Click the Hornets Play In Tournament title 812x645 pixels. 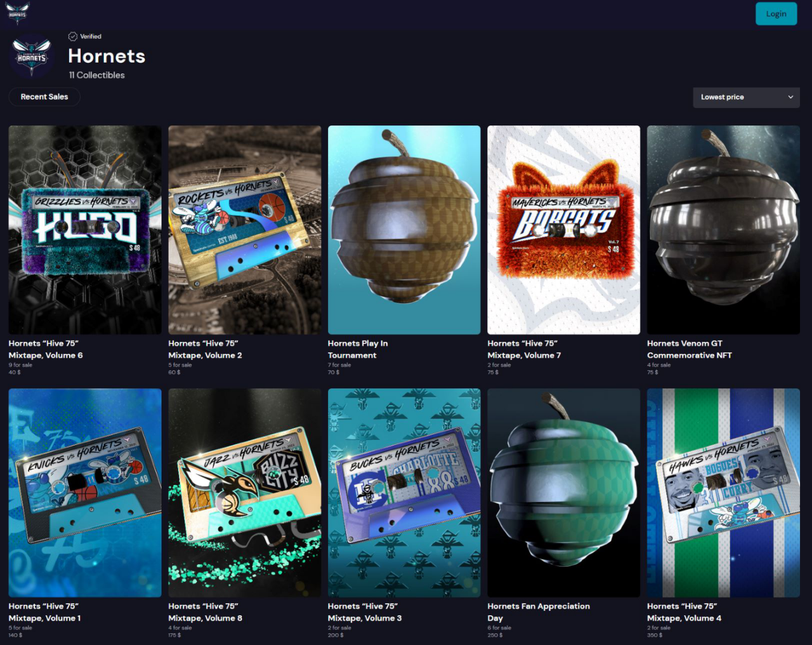pyautogui.click(x=358, y=349)
